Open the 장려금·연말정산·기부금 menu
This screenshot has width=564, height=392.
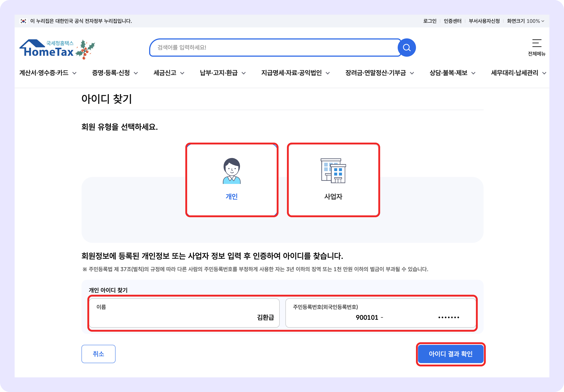tap(376, 73)
